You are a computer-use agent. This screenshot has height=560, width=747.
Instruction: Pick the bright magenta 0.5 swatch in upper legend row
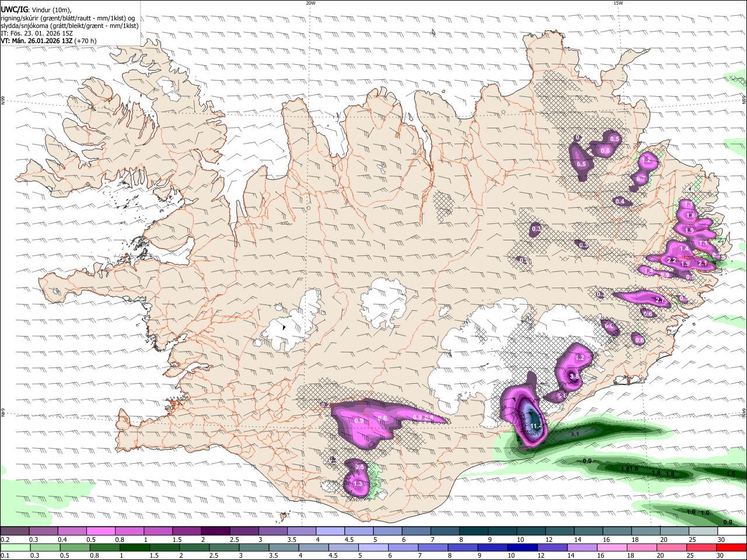100,531
